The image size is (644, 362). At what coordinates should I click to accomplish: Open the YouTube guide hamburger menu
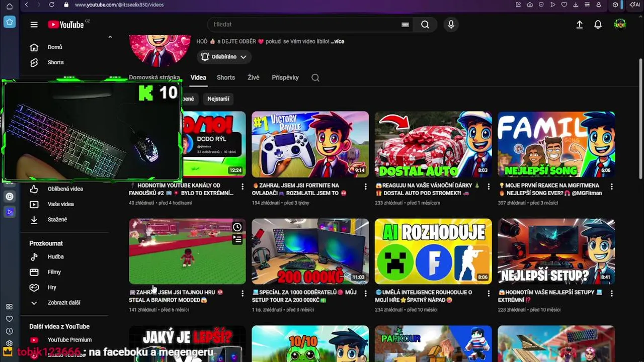point(34,24)
